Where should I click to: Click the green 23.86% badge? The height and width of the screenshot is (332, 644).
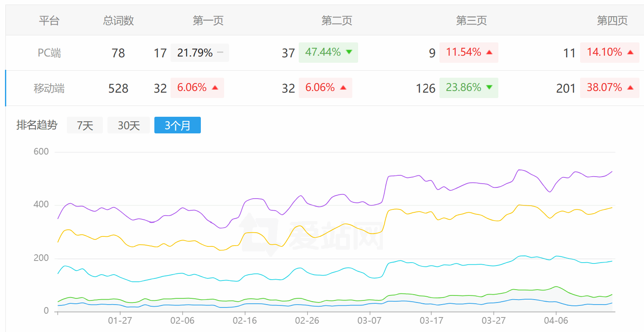click(x=469, y=88)
